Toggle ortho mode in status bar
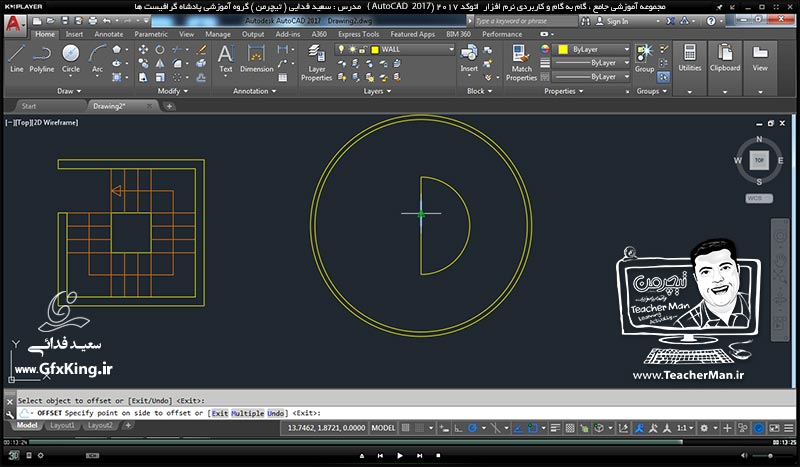The height and width of the screenshot is (467, 800). click(x=458, y=428)
